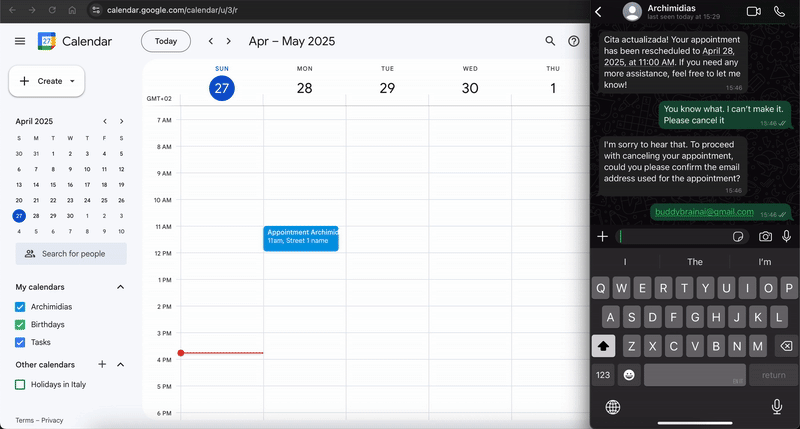Click the Create button
800x429 pixels.
pos(46,81)
